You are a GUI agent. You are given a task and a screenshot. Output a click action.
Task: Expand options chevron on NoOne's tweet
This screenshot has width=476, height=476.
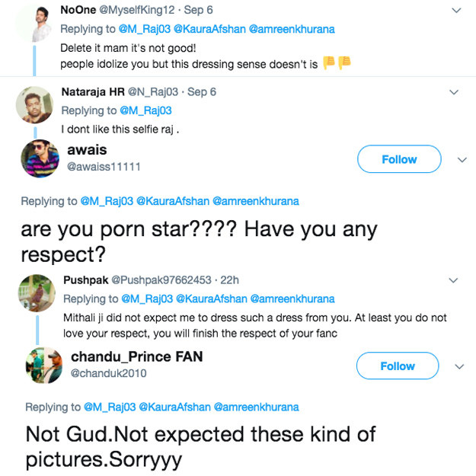[x=456, y=11]
